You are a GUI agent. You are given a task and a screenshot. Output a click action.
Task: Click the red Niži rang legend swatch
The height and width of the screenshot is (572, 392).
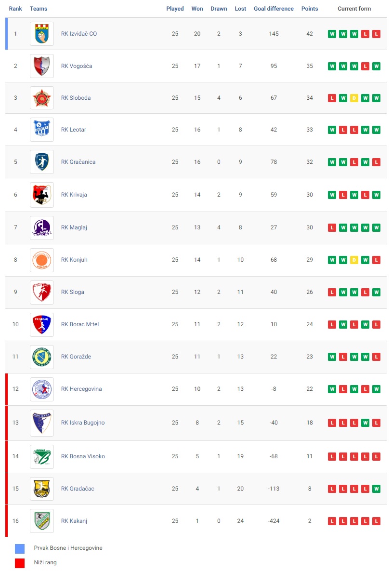click(x=20, y=563)
